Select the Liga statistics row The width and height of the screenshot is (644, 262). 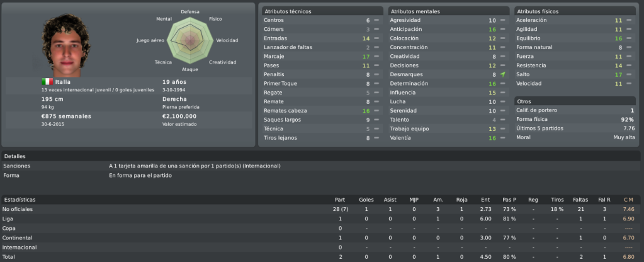pyautogui.click(x=320, y=219)
